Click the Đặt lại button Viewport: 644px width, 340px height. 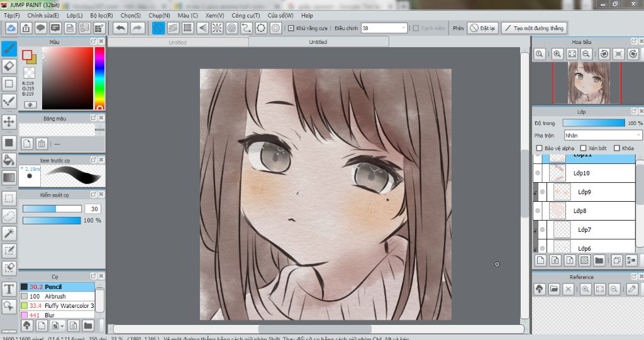pos(482,28)
